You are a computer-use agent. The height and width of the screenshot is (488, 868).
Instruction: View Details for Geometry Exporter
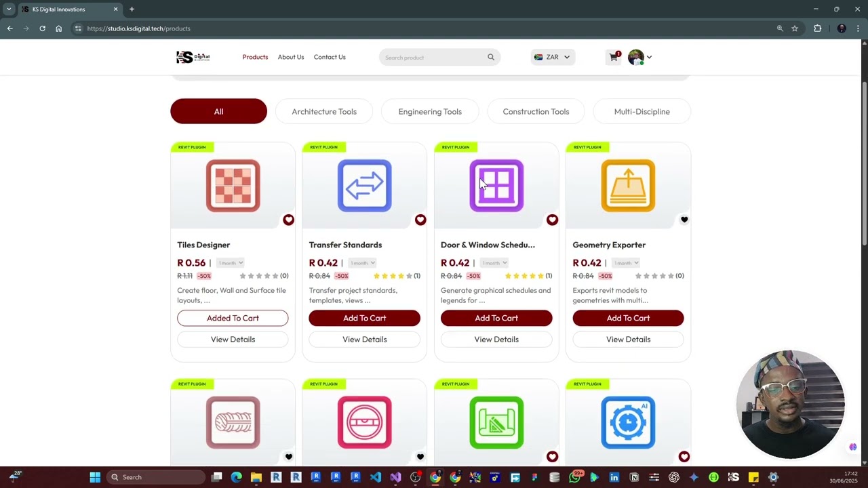click(x=628, y=339)
